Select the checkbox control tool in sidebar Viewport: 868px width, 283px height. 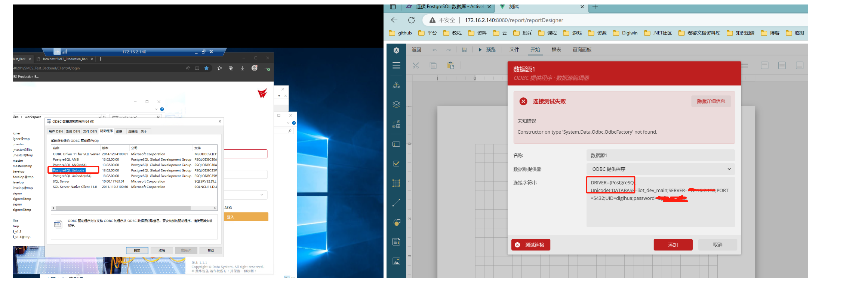click(x=396, y=164)
